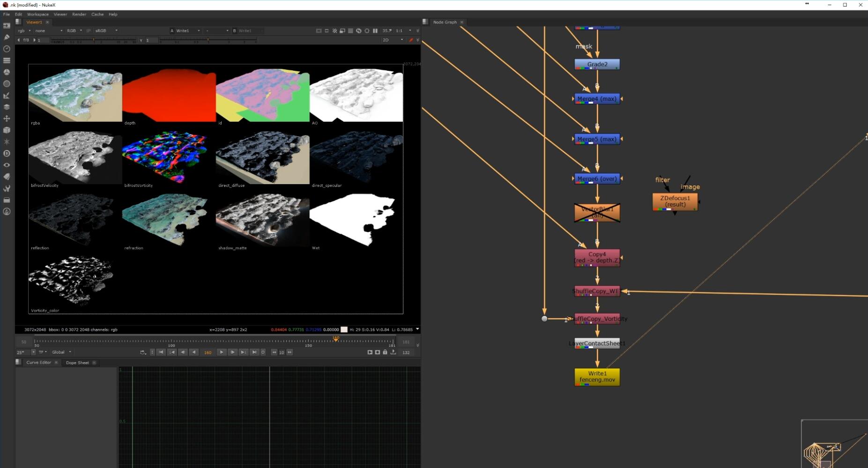Toggle the region of interest icon

326,30
